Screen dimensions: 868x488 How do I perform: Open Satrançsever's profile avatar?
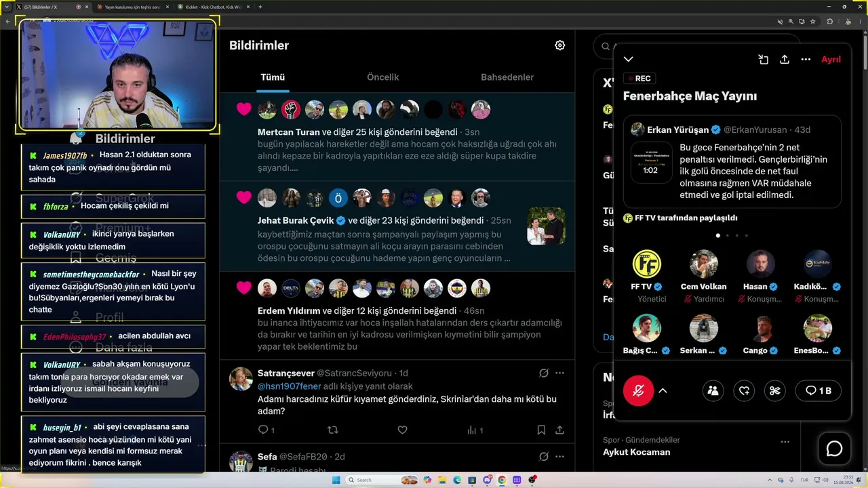click(x=241, y=378)
